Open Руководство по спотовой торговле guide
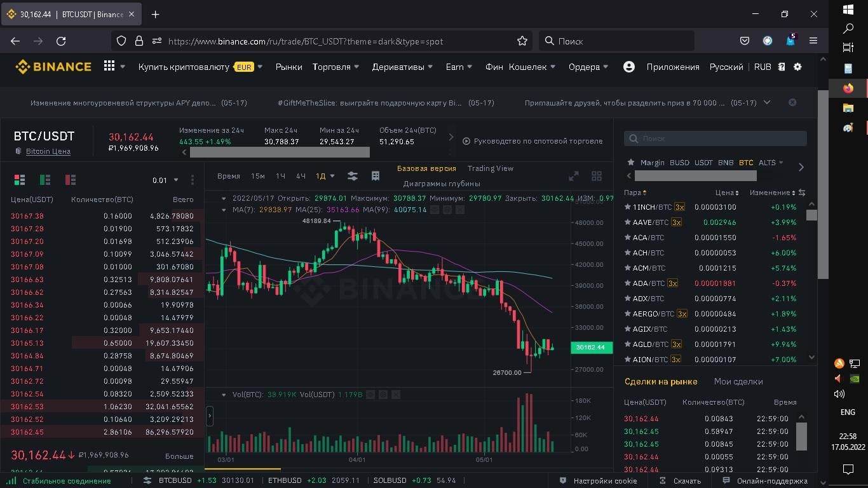The width and height of the screenshot is (868, 488). (x=532, y=141)
